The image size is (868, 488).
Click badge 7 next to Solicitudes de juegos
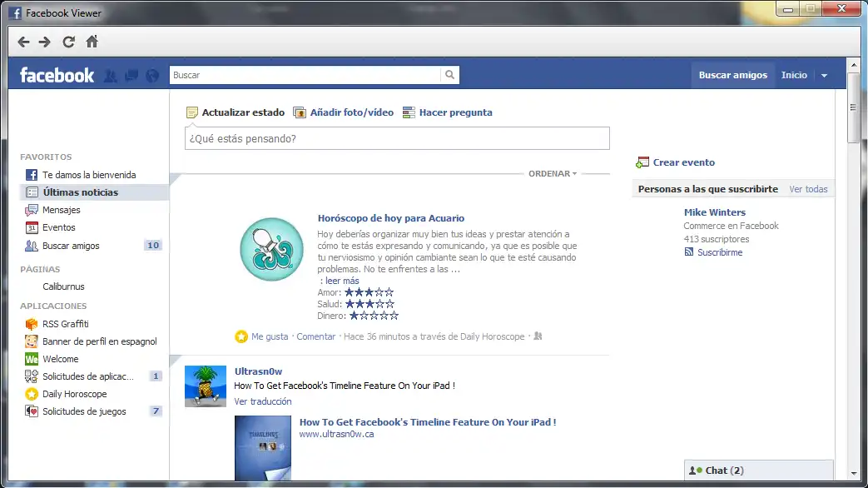coord(156,411)
